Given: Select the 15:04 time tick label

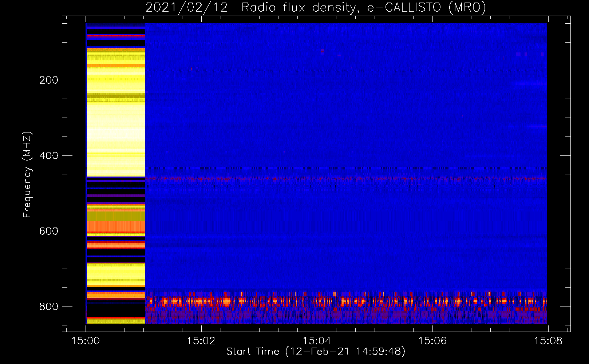Looking at the screenshot, I should [x=317, y=341].
